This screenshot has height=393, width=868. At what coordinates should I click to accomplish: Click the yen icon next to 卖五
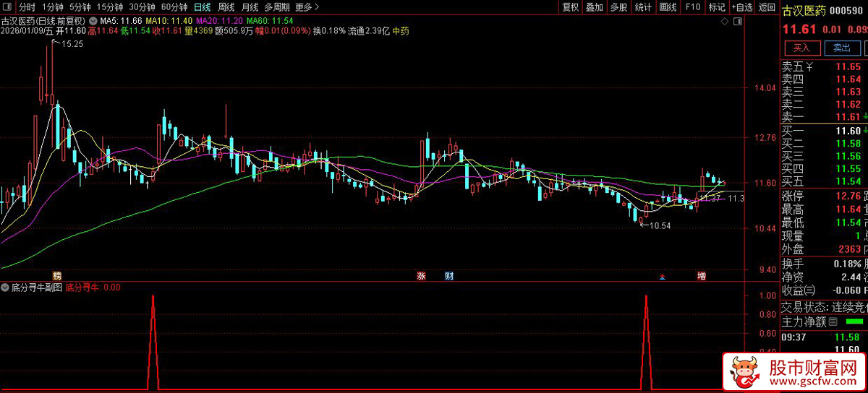[810, 66]
